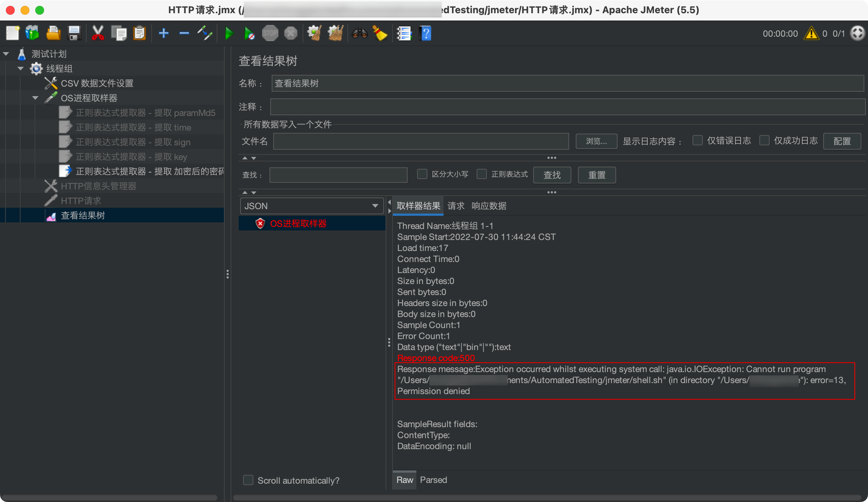
Task: Click the Shutdown round X icon
Action: coord(290,33)
